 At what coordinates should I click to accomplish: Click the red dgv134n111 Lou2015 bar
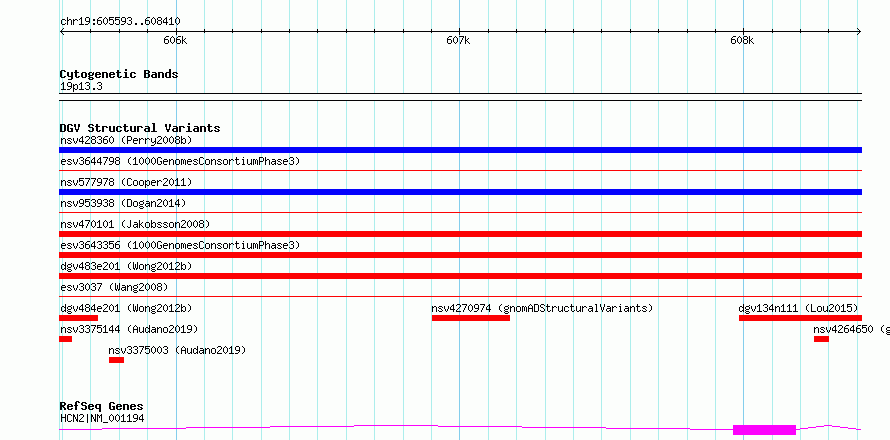(800, 318)
